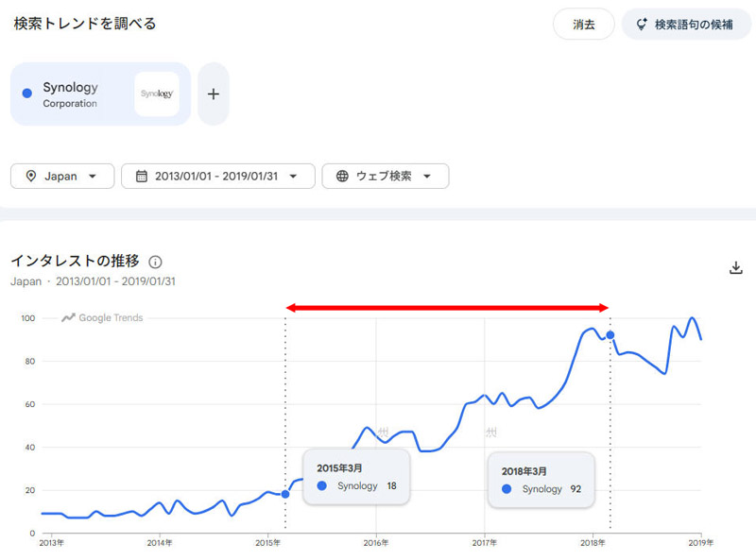Click the 検索トレンドを調べる heading
This screenshot has width=756, height=560.
(x=85, y=24)
